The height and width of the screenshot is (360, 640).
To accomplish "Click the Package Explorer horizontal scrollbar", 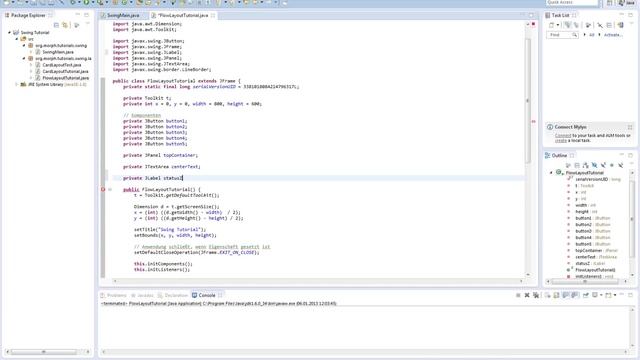I will pos(44,351).
